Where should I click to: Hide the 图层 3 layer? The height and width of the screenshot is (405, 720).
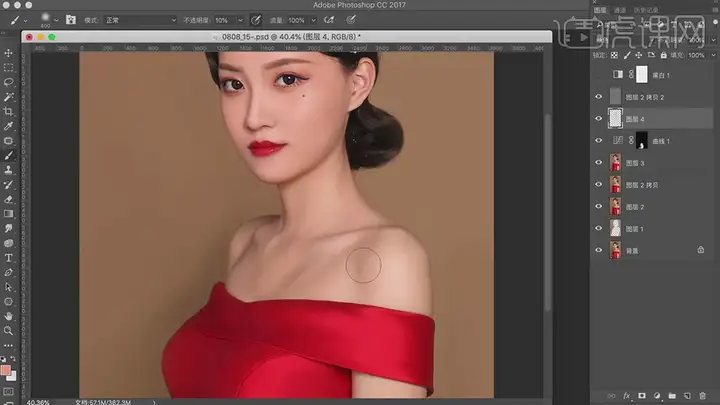coord(598,163)
